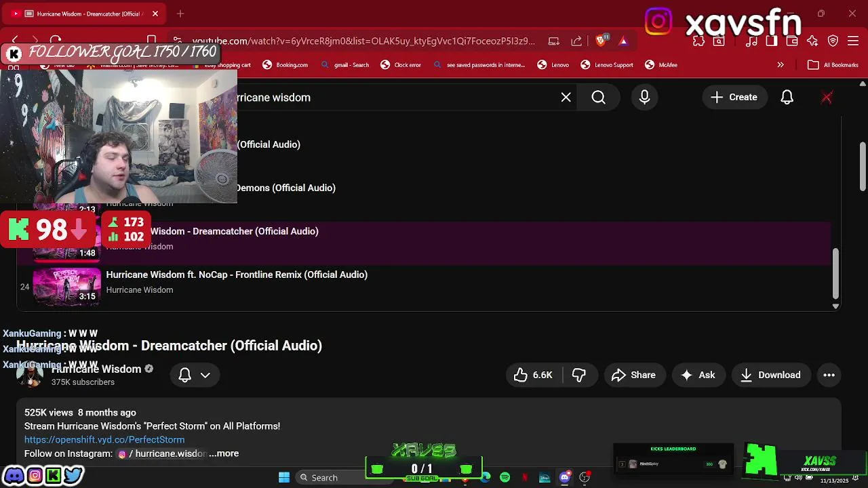Click the playlist panel scrollbar thumb
This screenshot has height=488, width=868.
coord(835,272)
